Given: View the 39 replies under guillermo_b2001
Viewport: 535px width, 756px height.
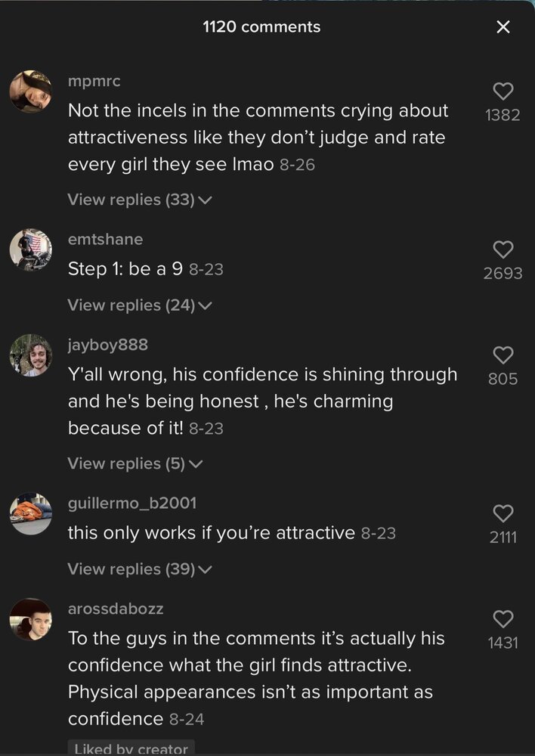Looking at the screenshot, I should [139, 569].
